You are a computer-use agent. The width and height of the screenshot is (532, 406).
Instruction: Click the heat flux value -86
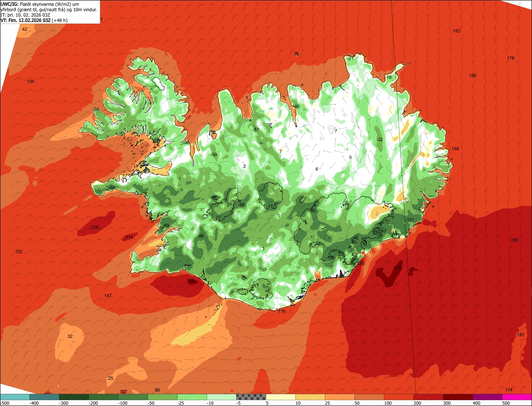tap(201, 236)
